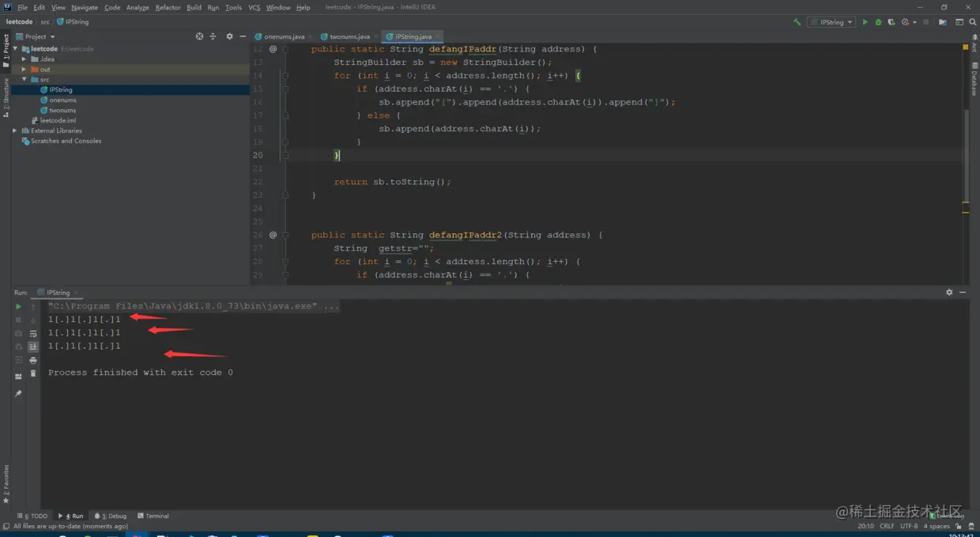
Task: Open the Database side panel
Action: pos(974,81)
